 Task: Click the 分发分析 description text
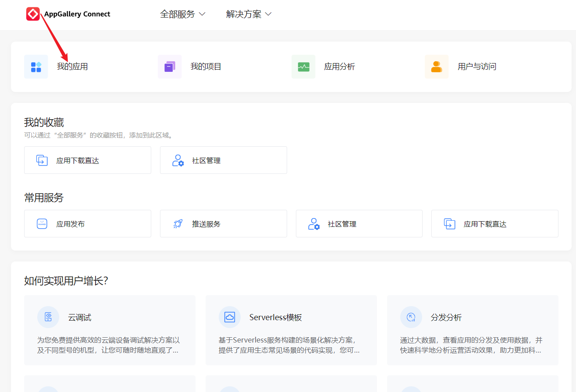471,345
